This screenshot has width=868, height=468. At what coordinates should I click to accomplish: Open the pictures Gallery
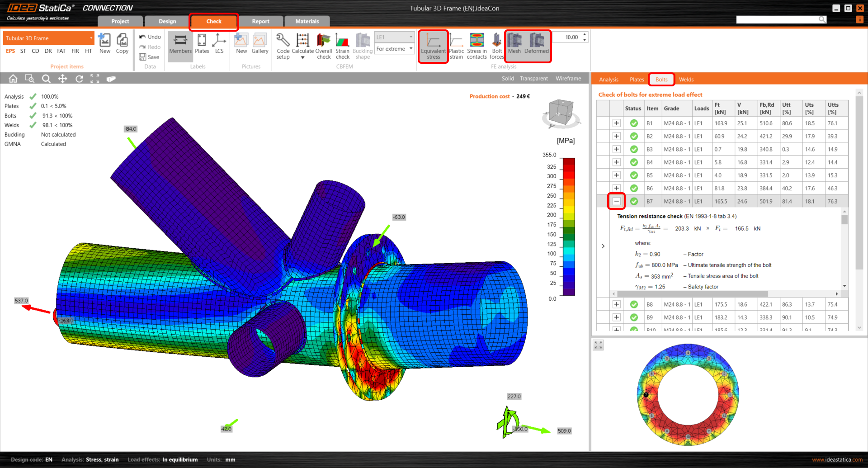click(x=260, y=44)
